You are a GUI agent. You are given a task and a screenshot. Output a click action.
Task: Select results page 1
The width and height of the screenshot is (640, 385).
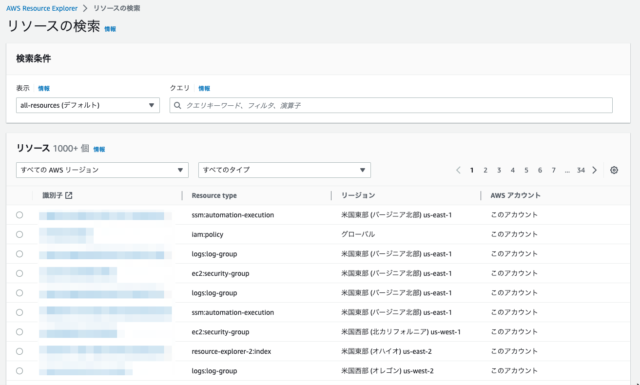tap(472, 170)
